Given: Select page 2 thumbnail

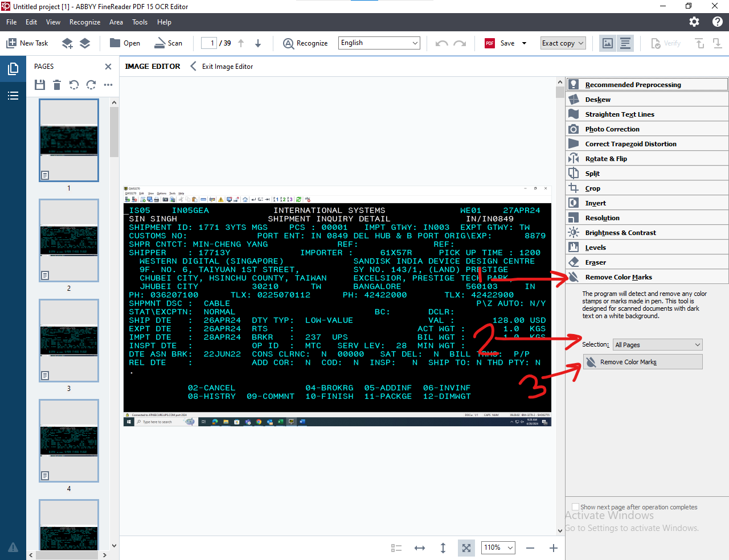Looking at the screenshot, I should [69, 240].
